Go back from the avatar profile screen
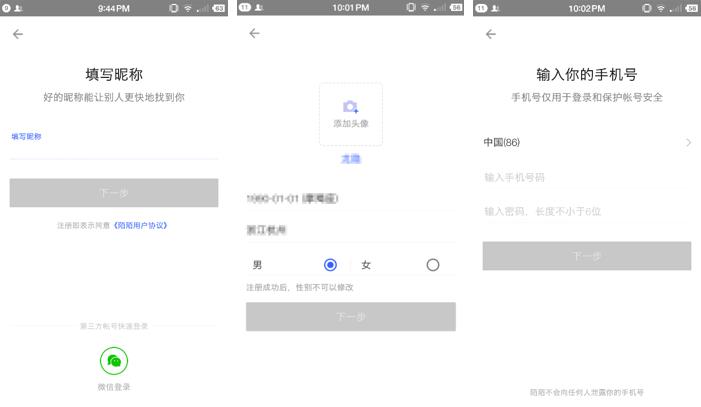The height and width of the screenshot is (407, 701). [254, 33]
